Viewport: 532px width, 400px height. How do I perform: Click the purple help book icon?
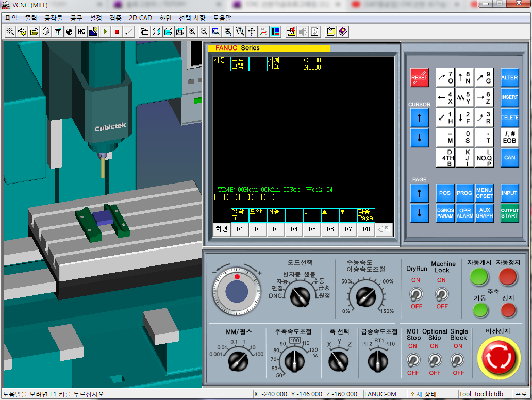pos(343,31)
